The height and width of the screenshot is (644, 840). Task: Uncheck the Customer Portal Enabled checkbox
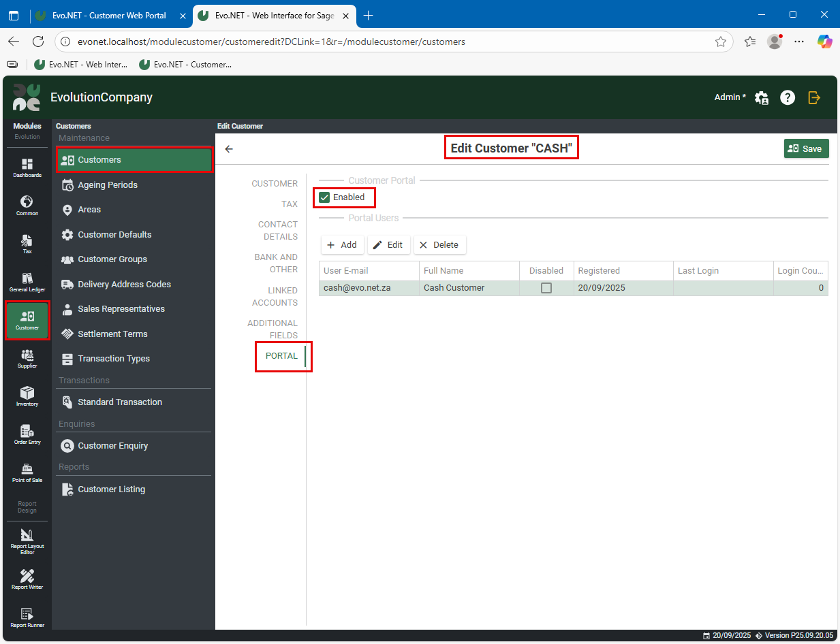(325, 197)
